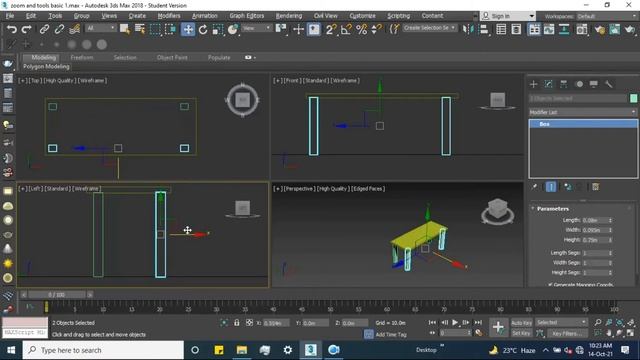This screenshot has width=640, height=360.
Task: Click the Align tool icon
Action: pos(483,29)
